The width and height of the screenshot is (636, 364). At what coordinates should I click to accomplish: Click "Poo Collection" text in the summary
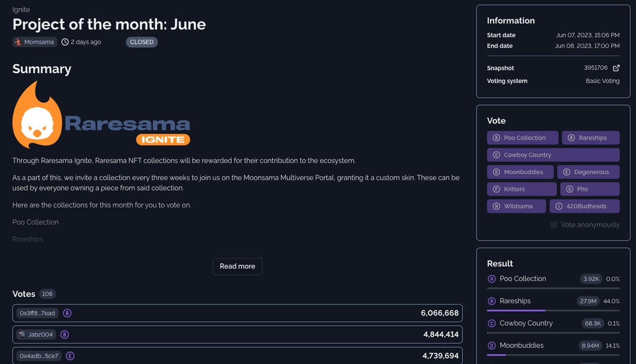35,222
